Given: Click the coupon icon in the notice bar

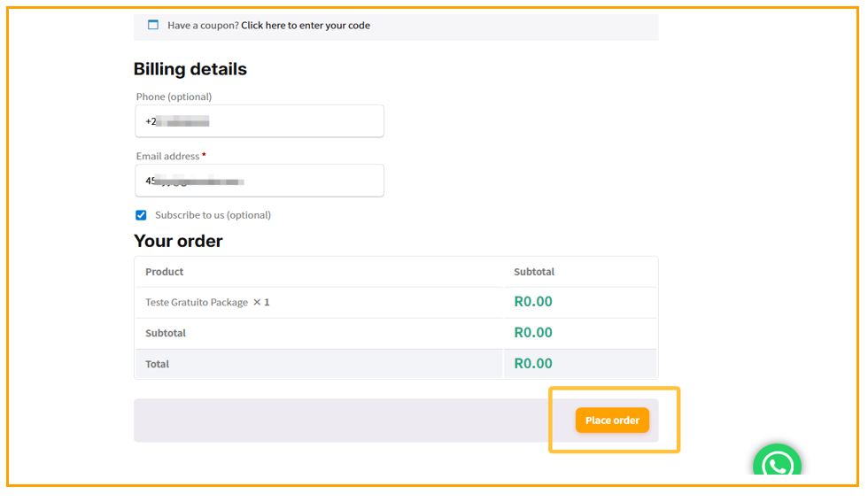Looking at the screenshot, I should point(153,25).
